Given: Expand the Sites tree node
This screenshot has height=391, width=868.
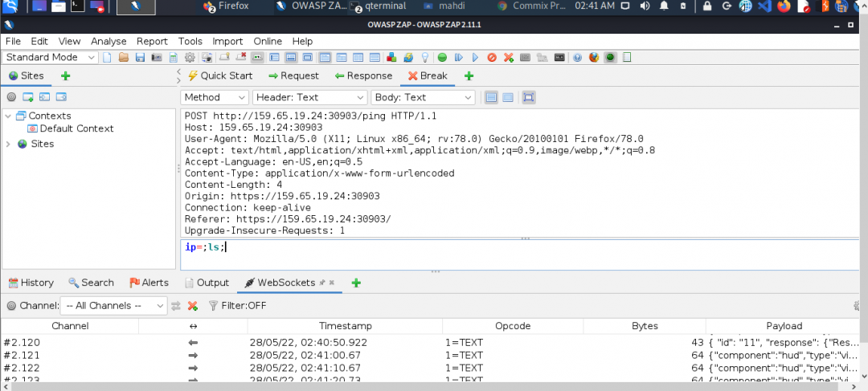Looking at the screenshot, I should [x=8, y=144].
